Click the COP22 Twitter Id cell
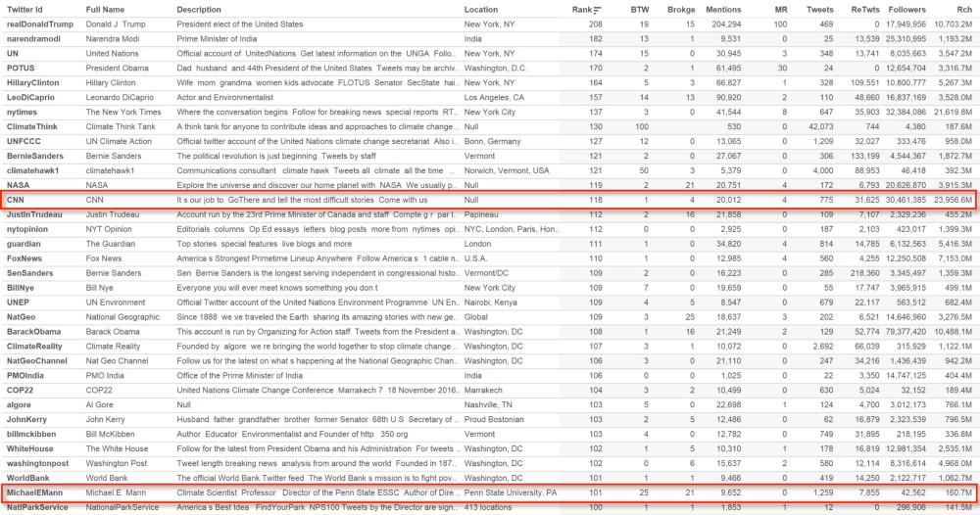980x515 pixels. 20,390
